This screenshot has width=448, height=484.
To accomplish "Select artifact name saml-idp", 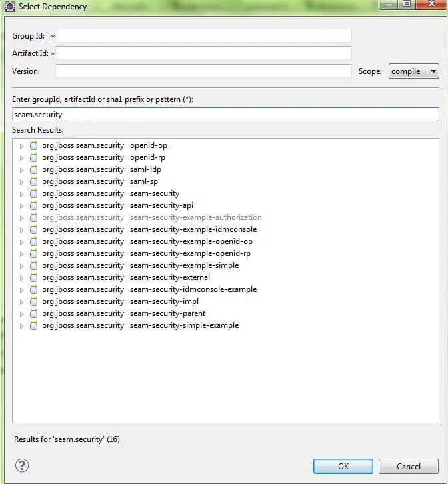I will (145, 169).
